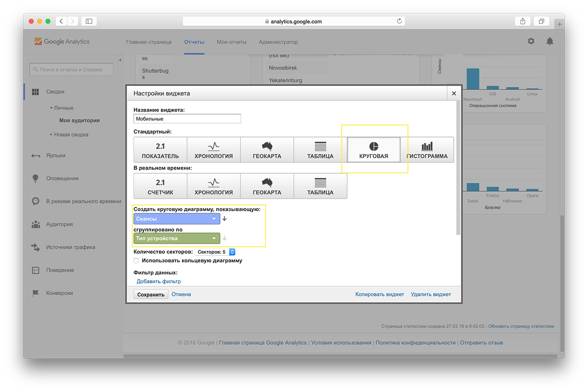The height and width of the screenshot is (392, 588).
Task: Close the widget settings dialog
Action: [x=454, y=93]
